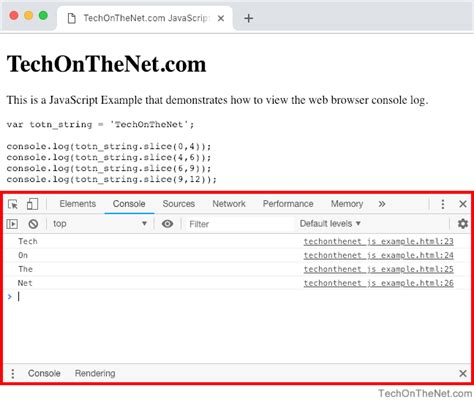The height and width of the screenshot is (402, 474).
Task: Close the bottom drawer
Action: 463,373
